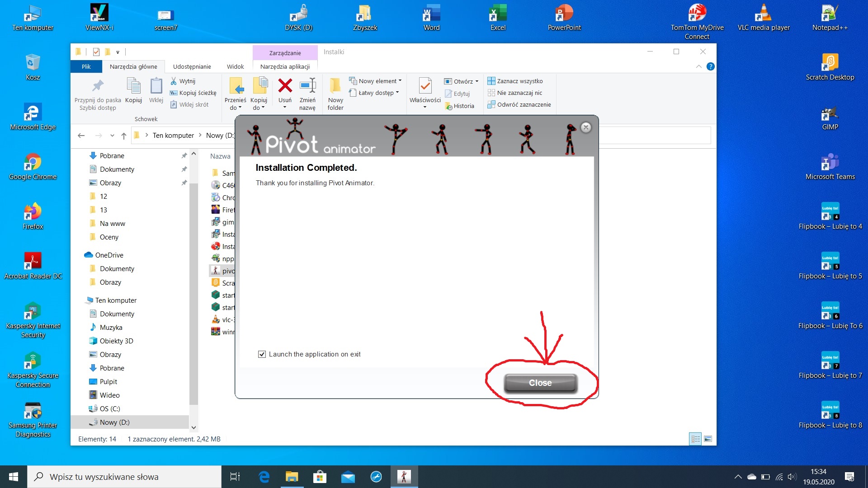Click the taskbar search box
Viewport: 868px width, 488px height.
[124, 477]
